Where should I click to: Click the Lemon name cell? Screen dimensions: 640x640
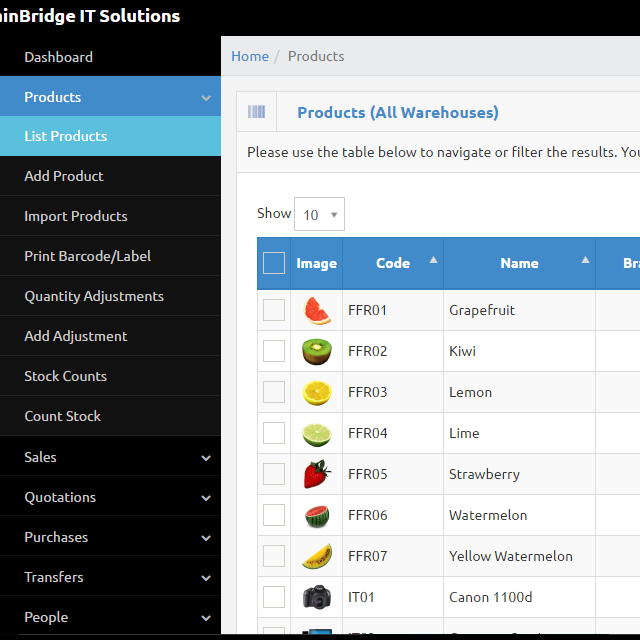(519, 392)
